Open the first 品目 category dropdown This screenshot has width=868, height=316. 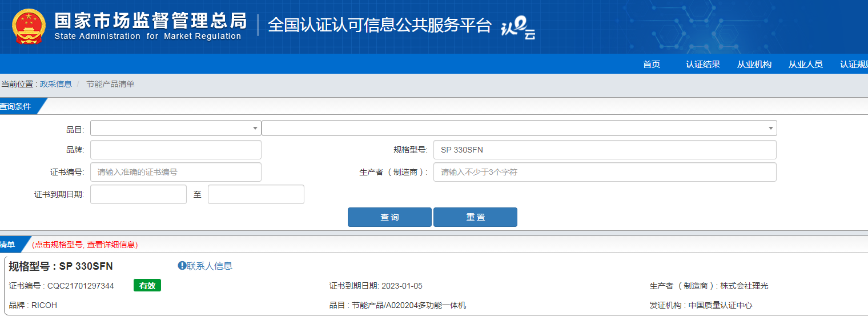[175, 128]
